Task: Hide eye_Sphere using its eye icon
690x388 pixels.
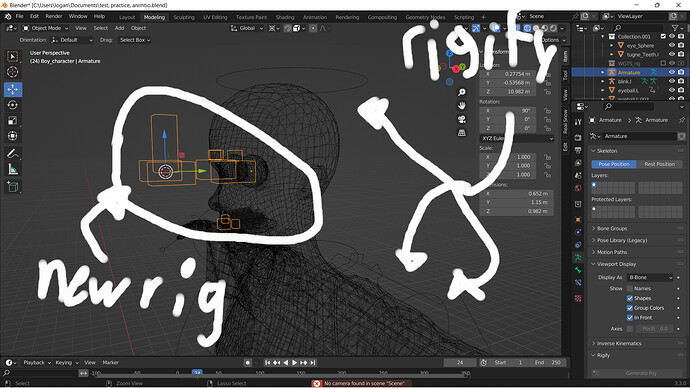Action: [x=672, y=45]
